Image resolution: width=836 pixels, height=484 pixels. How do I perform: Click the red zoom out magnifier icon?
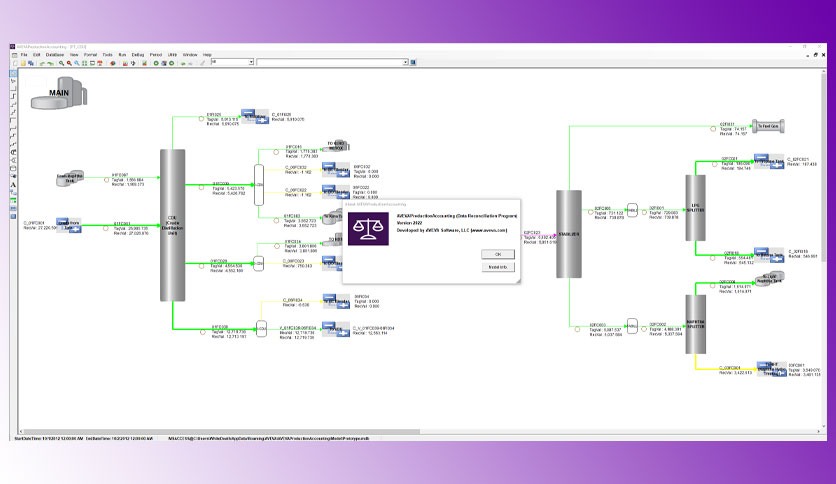(x=69, y=63)
